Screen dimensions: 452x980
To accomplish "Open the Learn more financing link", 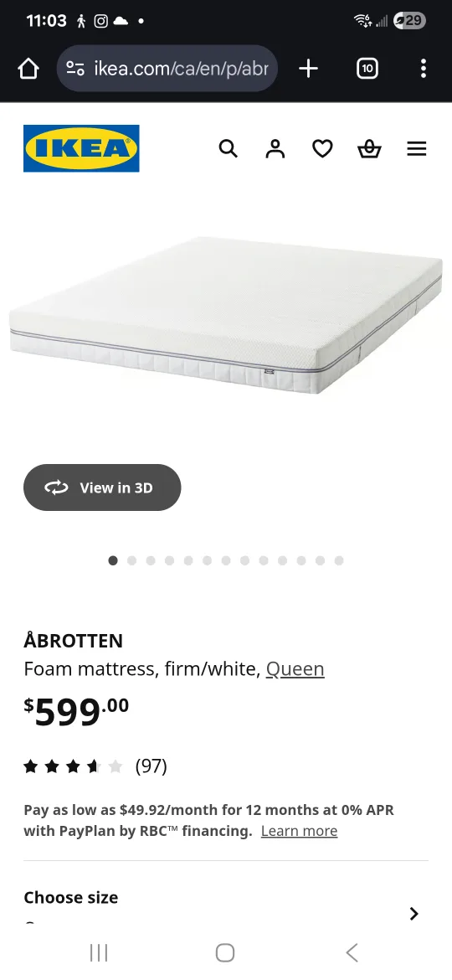I will point(299,831).
